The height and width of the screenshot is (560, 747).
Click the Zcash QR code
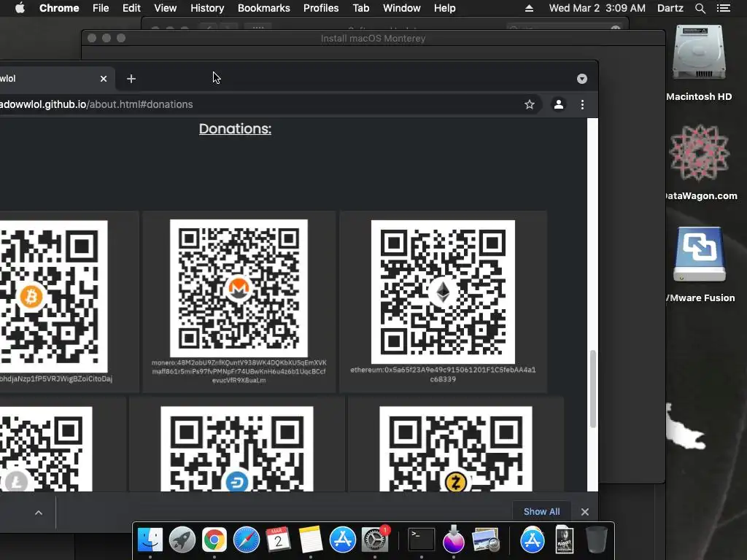(456, 449)
